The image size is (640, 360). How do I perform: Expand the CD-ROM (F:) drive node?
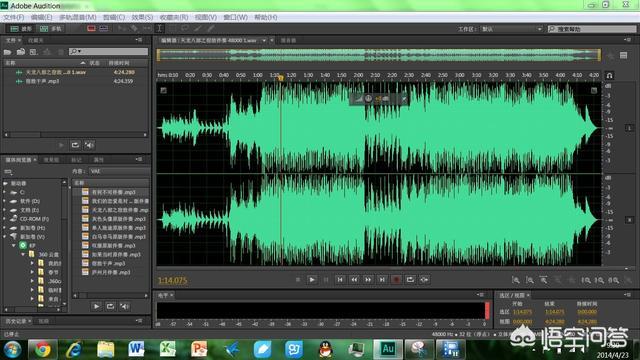[5, 219]
